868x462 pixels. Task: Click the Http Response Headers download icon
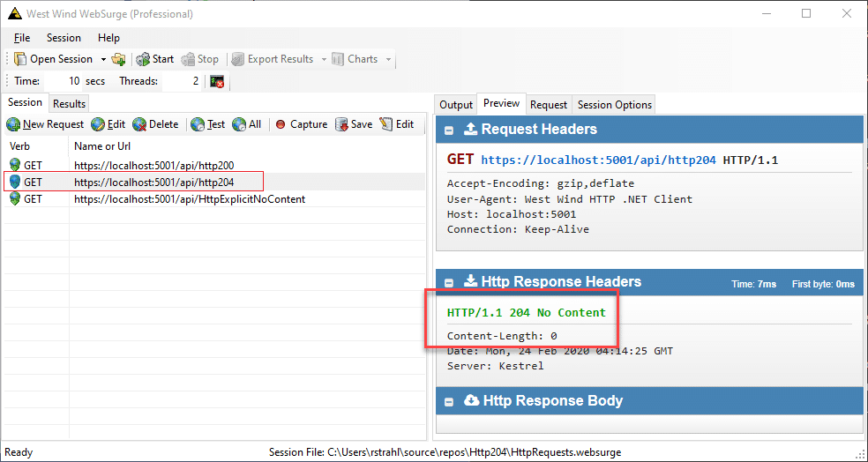pyautogui.click(x=470, y=281)
